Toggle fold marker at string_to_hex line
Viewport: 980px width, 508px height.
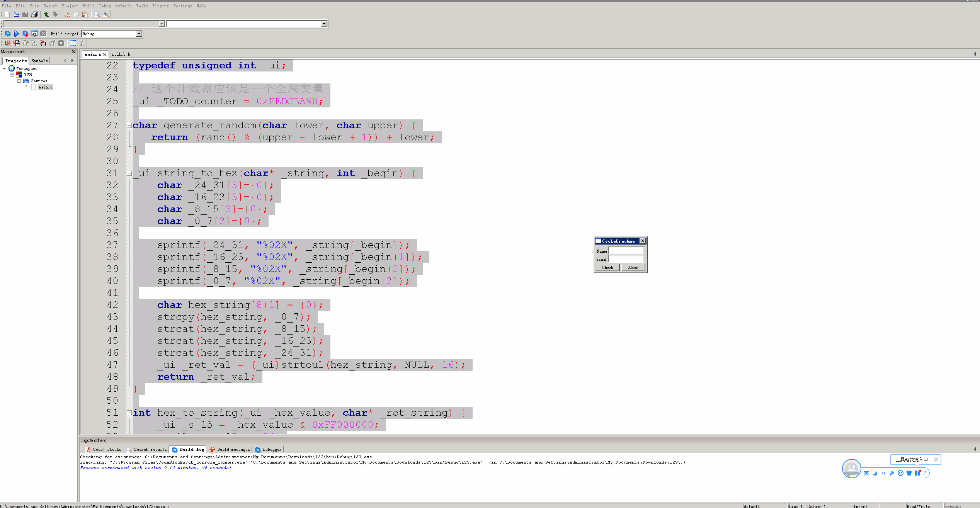tap(129, 173)
